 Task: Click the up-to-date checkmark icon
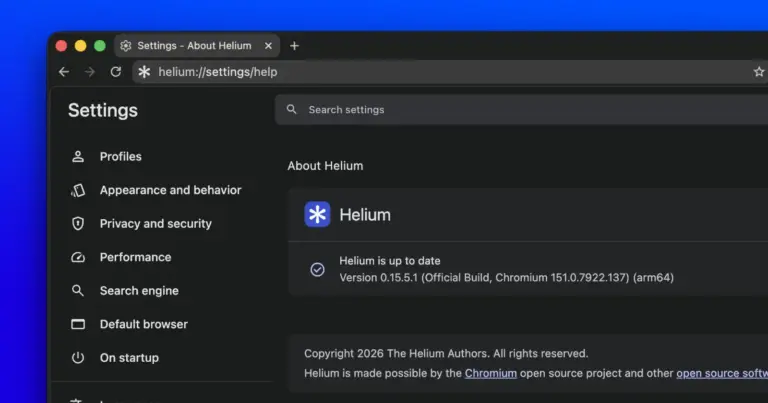coord(317,269)
